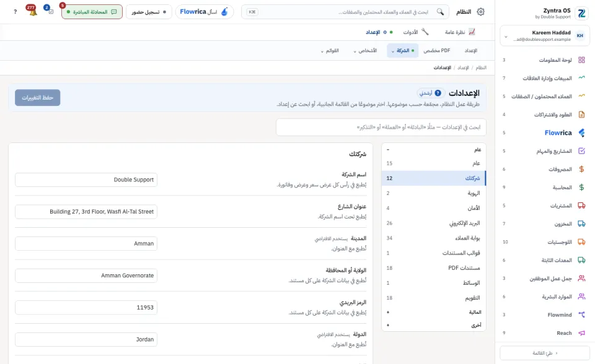Click the Flowmind branch icon
Image resolution: width=595 pixels, height=364 pixels.
pos(581,314)
